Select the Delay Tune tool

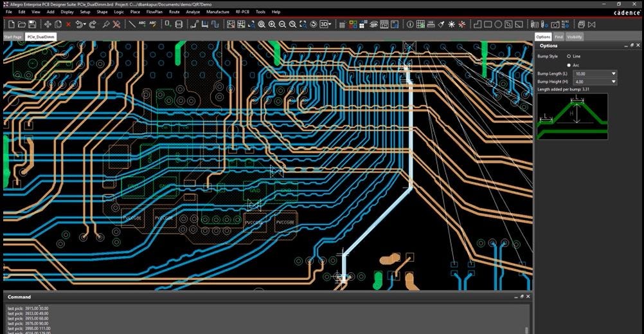215,24
